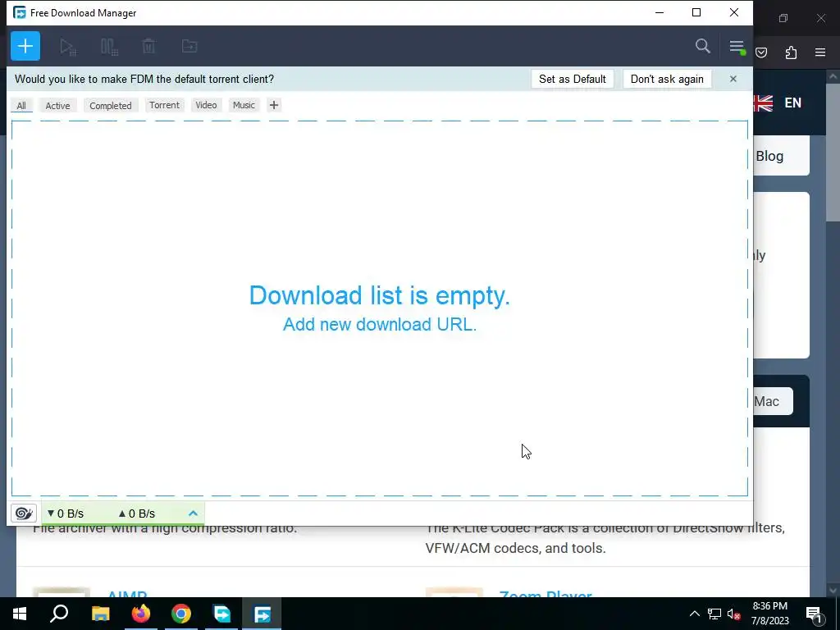The image size is (840, 630).
Task: Open FDM main hamburger menu
Action: (x=737, y=47)
